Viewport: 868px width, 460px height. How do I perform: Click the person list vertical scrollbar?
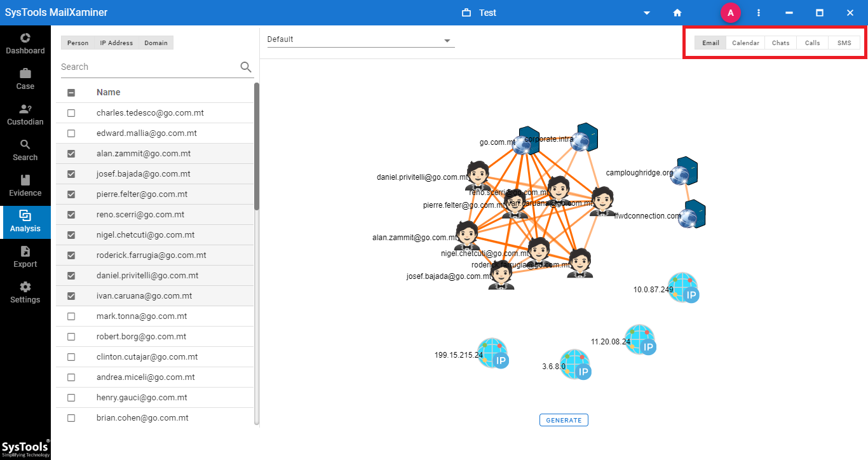click(x=257, y=146)
